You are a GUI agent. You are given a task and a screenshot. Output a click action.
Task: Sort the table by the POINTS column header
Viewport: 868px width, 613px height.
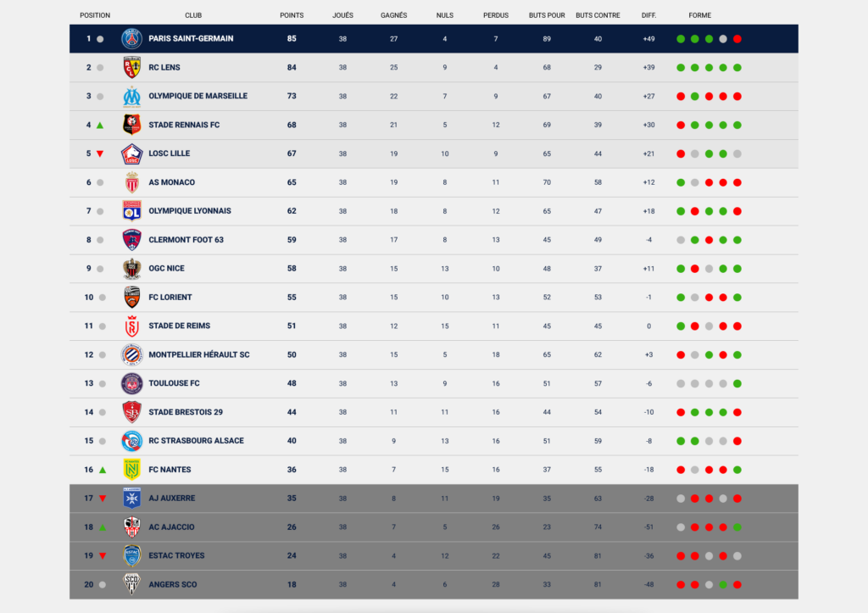pos(292,15)
